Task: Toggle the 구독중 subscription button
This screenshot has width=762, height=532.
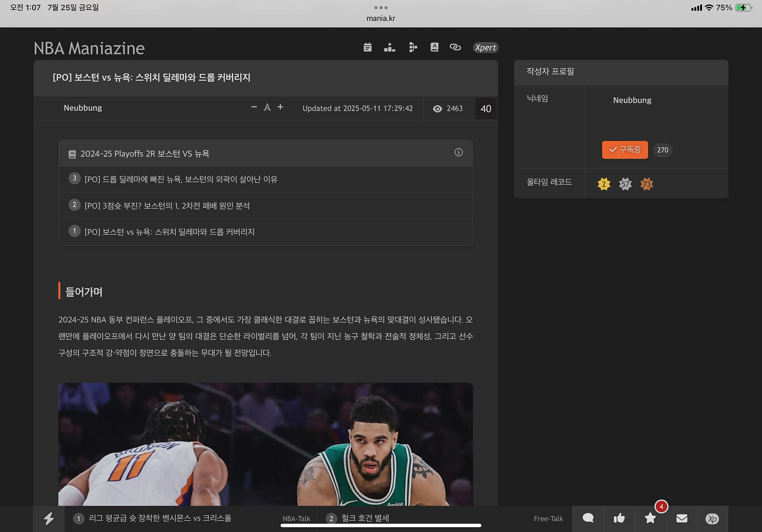Action: [x=625, y=150]
